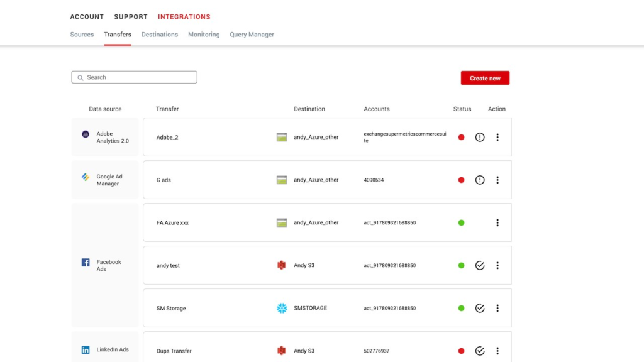
Task: Click the Adobe Analytics 2.0 source icon
Action: pyautogui.click(x=86, y=134)
